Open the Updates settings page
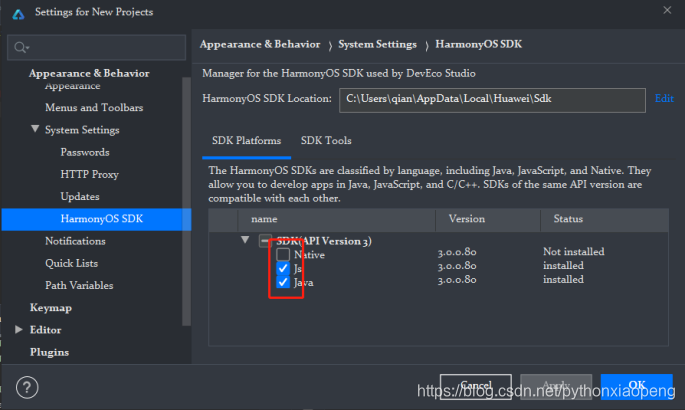 point(80,196)
